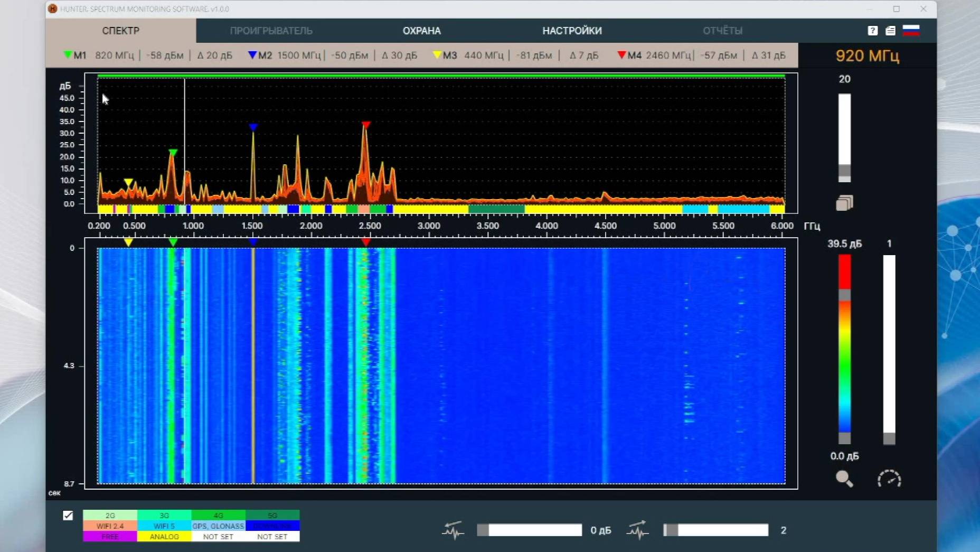This screenshot has width=980, height=552.
Task: Click the Hunter app logo in title bar
Action: click(53, 9)
